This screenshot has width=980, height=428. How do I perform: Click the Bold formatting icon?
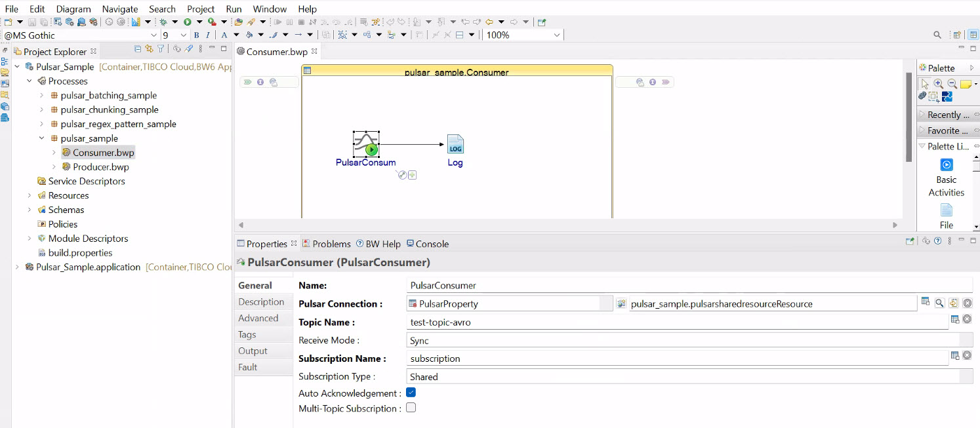(x=197, y=35)
